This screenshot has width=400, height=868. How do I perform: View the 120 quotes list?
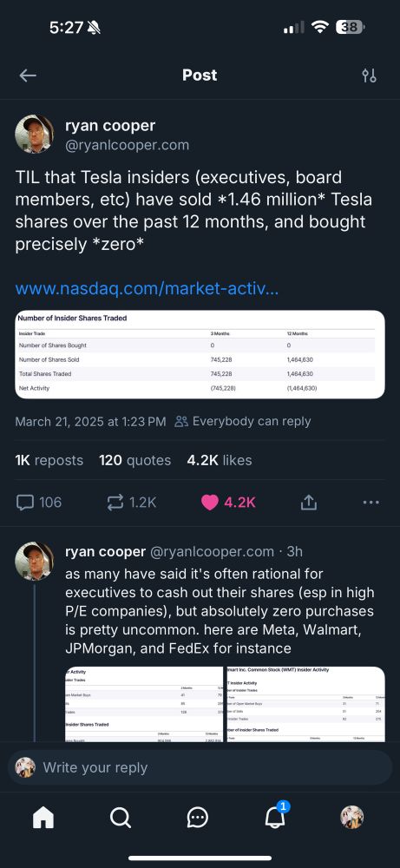(x=135, y=460)
